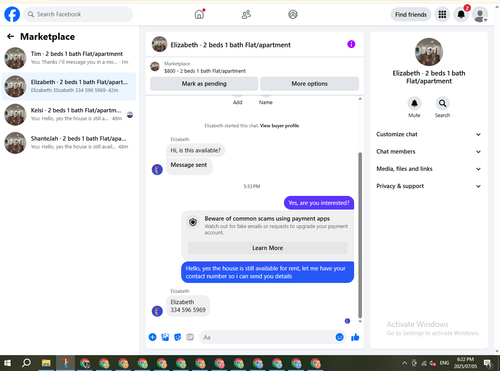Show hidden system tray icons

(404, 363)
